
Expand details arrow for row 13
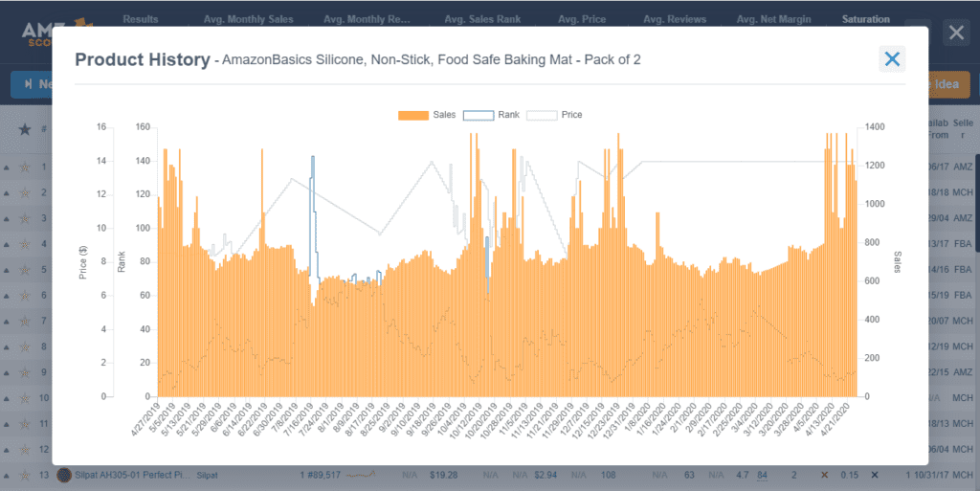pos(7,476)
